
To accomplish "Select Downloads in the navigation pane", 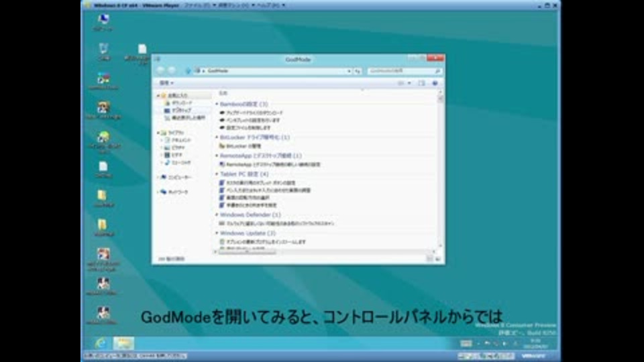I will pyautogui.click(x=178, y=103).
